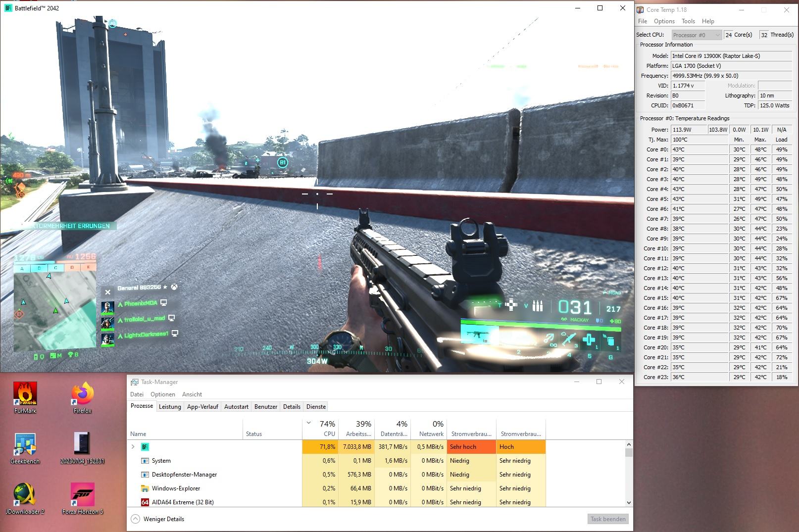Image resolution: width=799 pixels, height=532 pixels.
Task: Click the Frequency field 4999.53MHz
Action: [x=732, y=76]
